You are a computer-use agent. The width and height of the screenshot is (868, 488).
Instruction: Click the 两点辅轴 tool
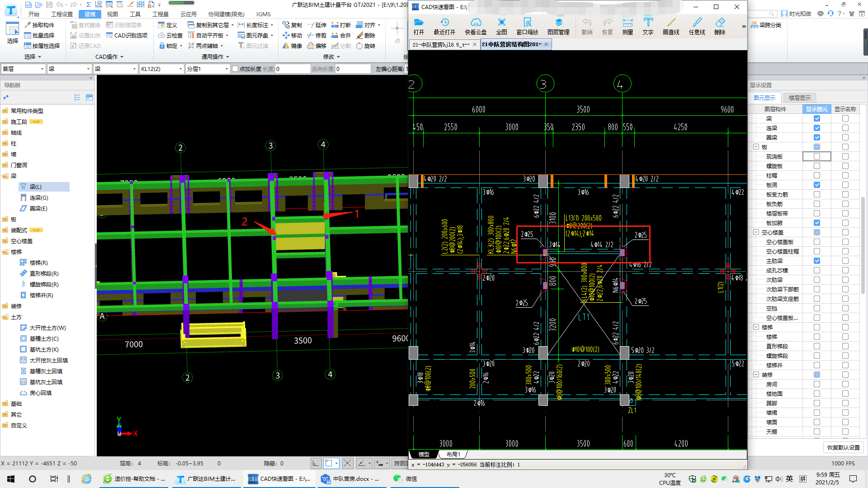pos(205,46)
